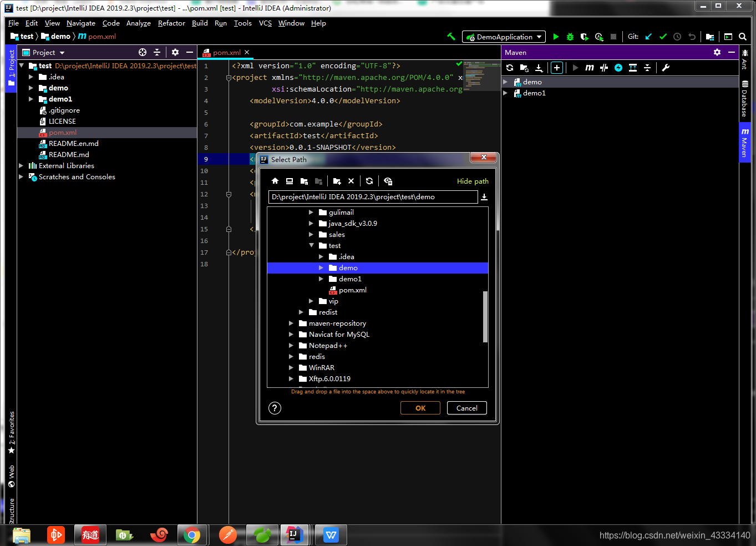The height and width of the screenshot is (546, 756).
Task: Open Search Everywhere magnifier
Action: pos(743,37)
